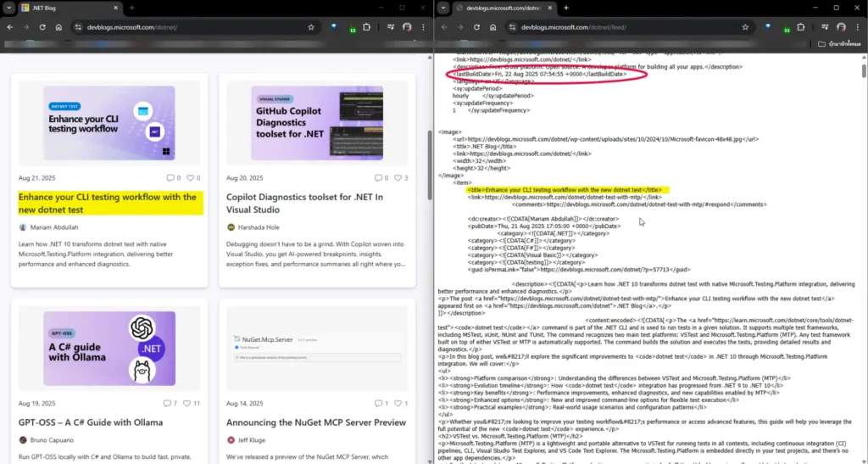Open tab search dropdown in left window
This screenshot has width=868, height=464.
8,8
